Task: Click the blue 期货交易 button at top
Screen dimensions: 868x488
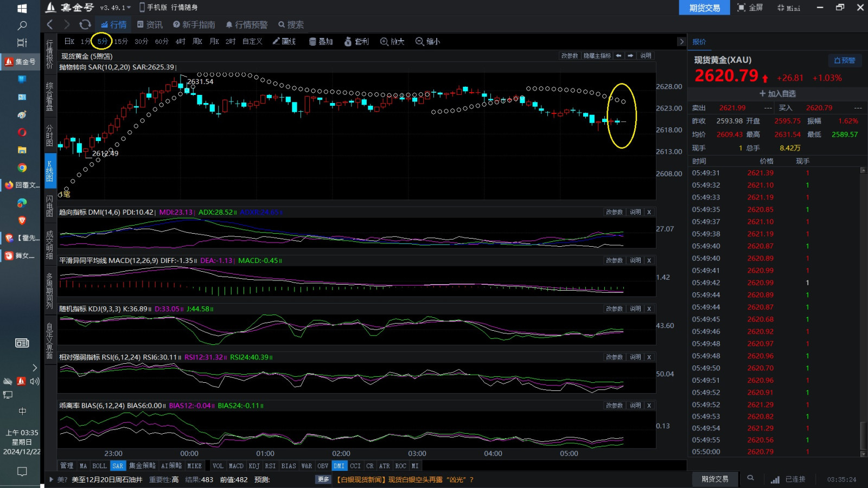Action: click(x=704, y=8)
